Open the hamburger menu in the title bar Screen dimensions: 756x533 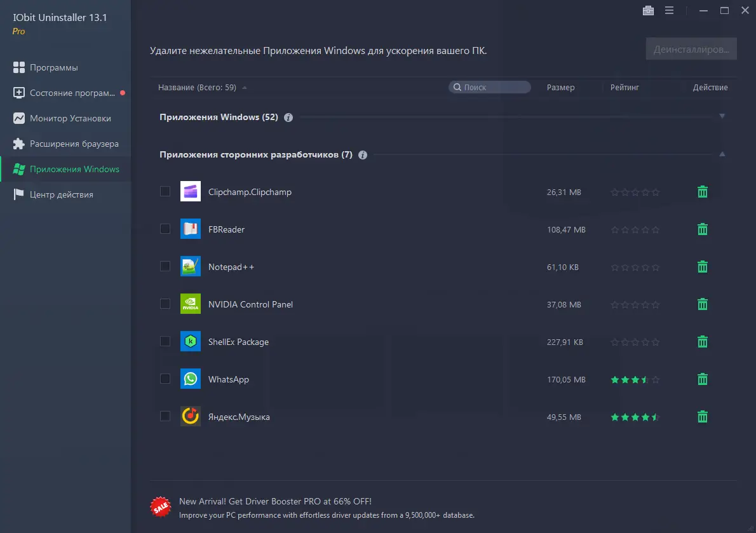[669, 10]
